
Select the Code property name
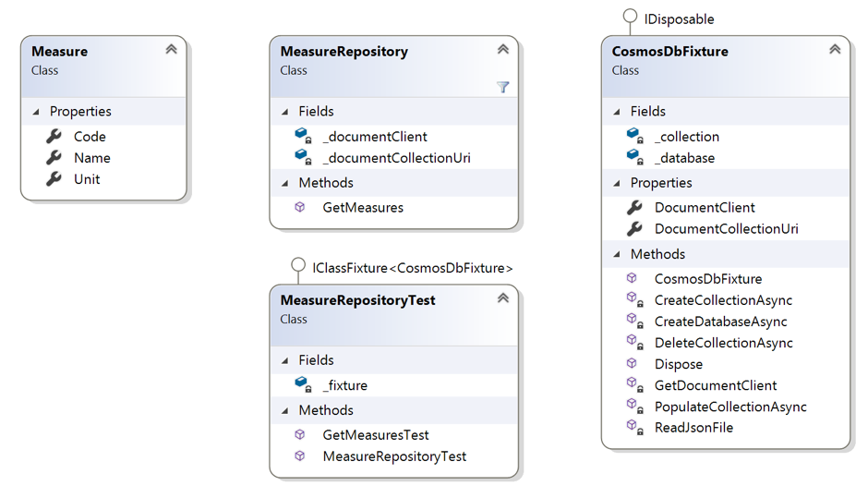coord(90,136)
